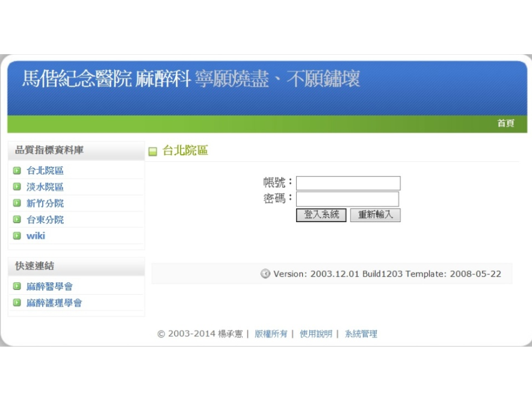
Task: Open the 系統管理 footer link
Action: (x=361, y=334)
